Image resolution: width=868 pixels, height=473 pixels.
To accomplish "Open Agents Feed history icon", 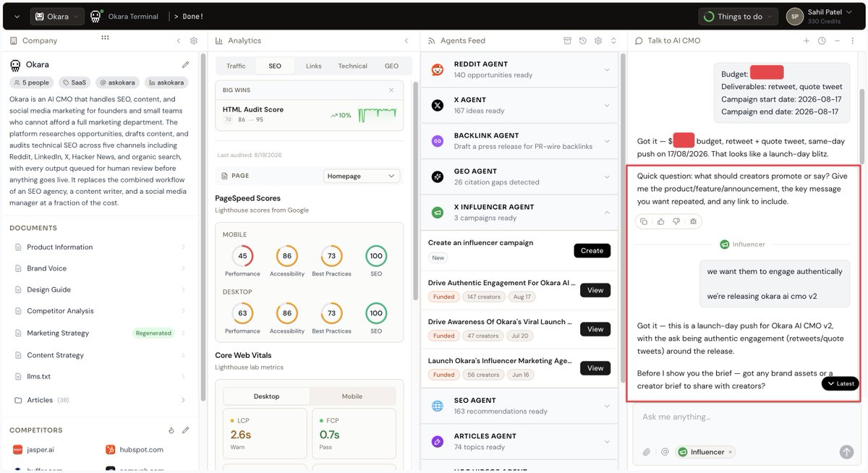I will [x=583, y=41].
